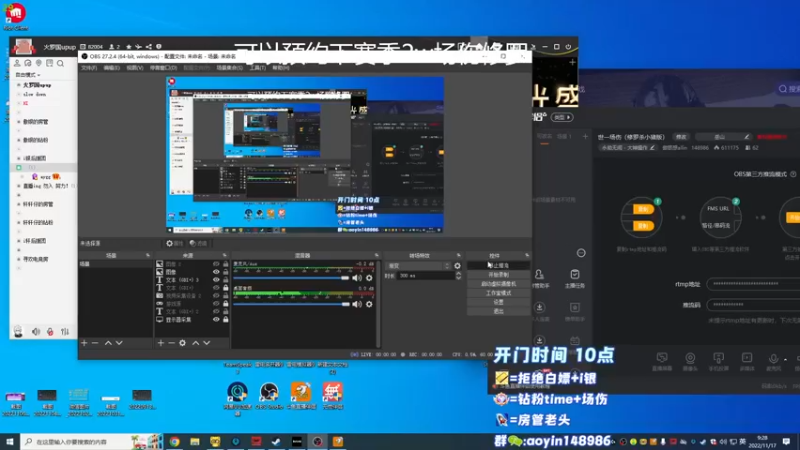This screenshot has height=450, width=800.
Task: Pop out the Audio Mixer dock panel
Action: (x=377, y=255)
